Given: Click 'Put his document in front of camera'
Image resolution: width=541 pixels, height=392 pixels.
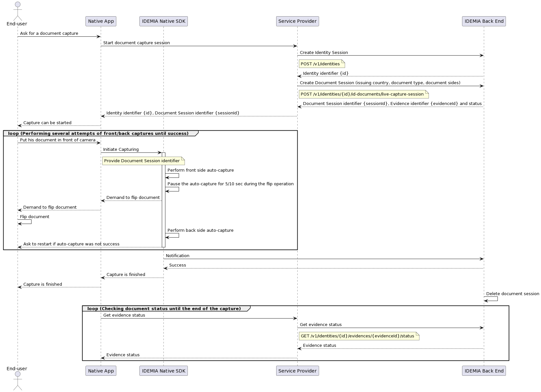Looking at the screenshot, I should point(58,140).
